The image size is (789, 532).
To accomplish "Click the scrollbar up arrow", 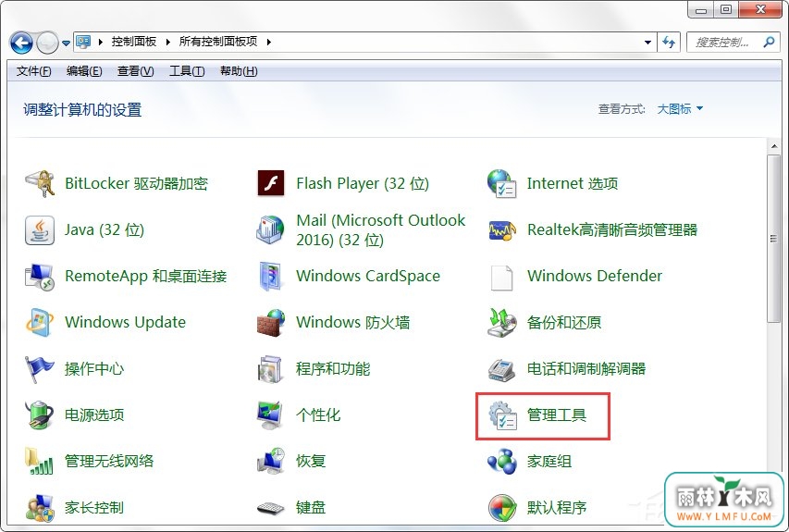I will [773, 146].
